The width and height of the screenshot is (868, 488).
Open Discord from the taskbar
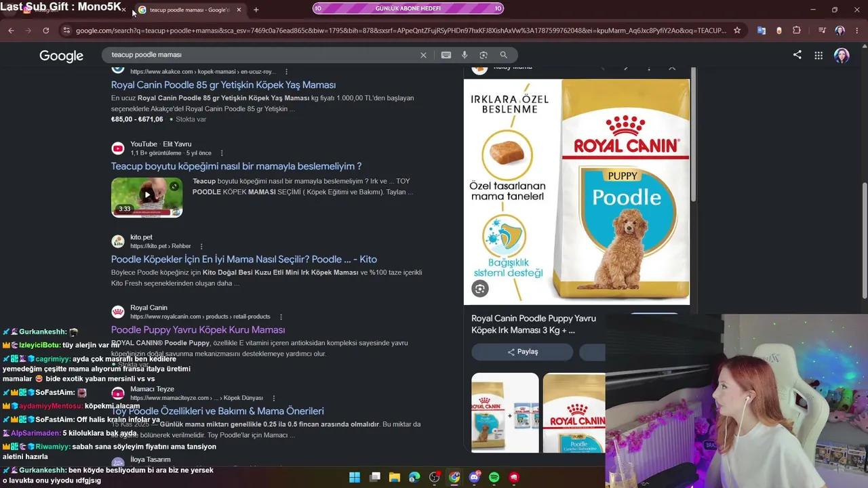click(475, 477)
